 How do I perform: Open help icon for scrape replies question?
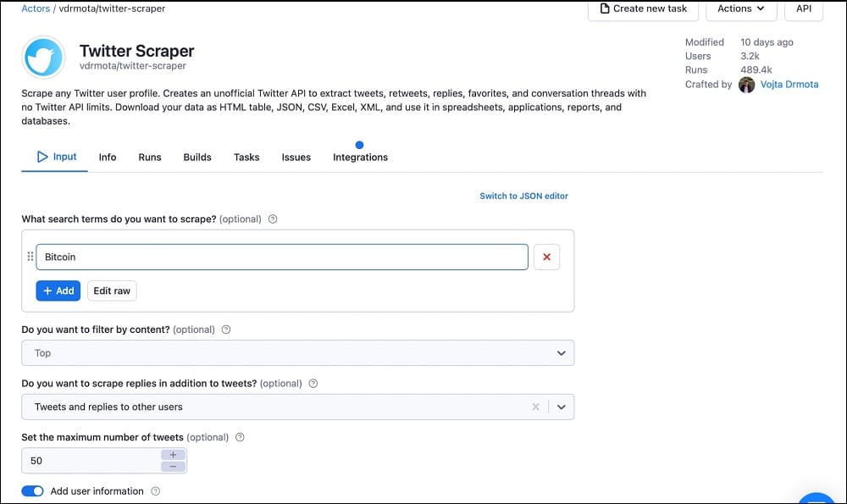coord(313,384)
